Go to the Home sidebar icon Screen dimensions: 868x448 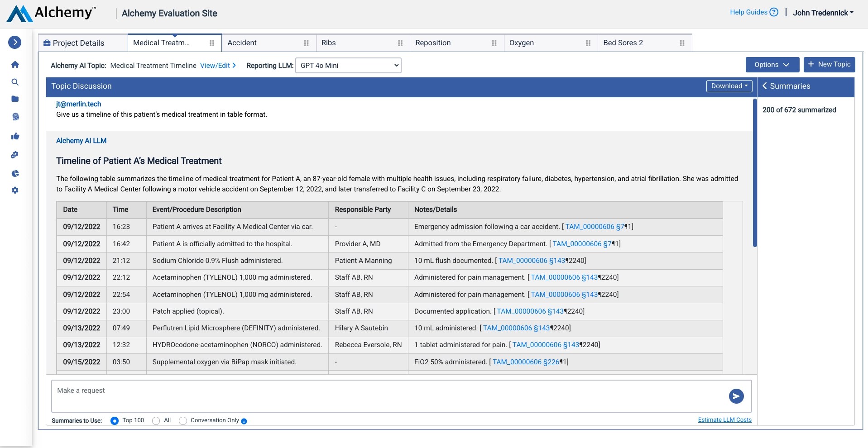[15, 64]
